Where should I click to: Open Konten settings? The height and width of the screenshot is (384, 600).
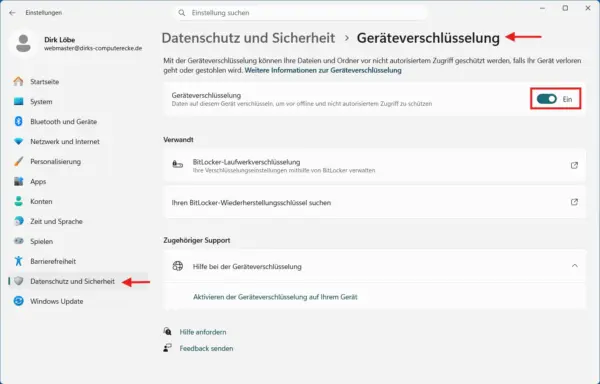(78, 201)
